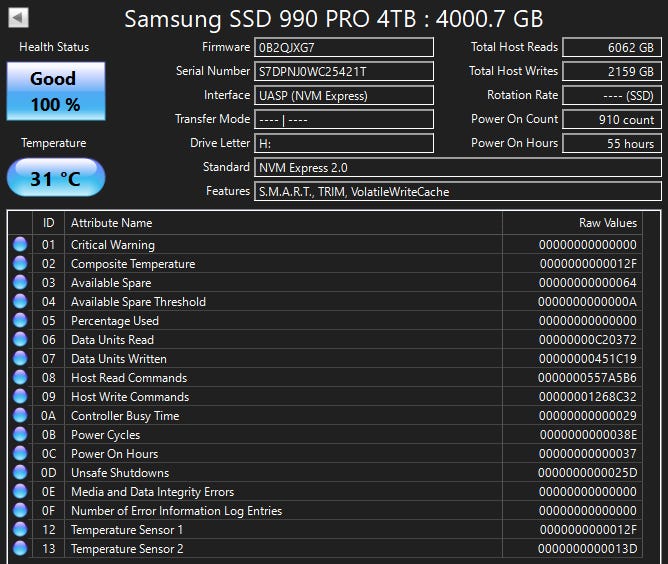Click the ID column header
This screenshot has height=564, width=668.
pyautogui.click(x=48, y=223)
